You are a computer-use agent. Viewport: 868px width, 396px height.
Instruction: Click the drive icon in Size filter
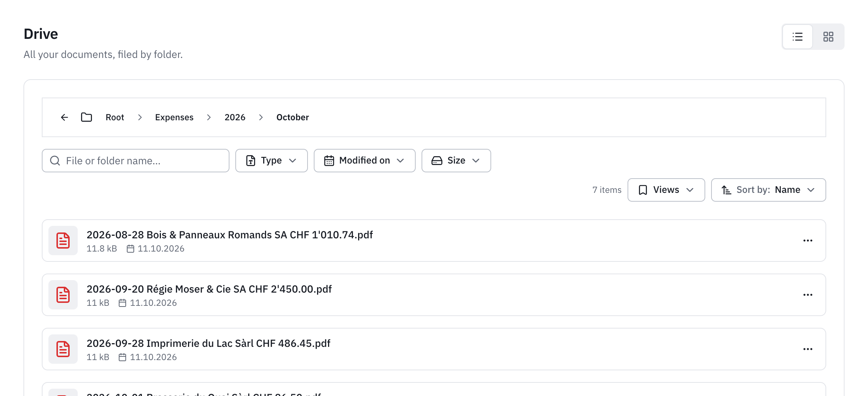pos(437,161)
